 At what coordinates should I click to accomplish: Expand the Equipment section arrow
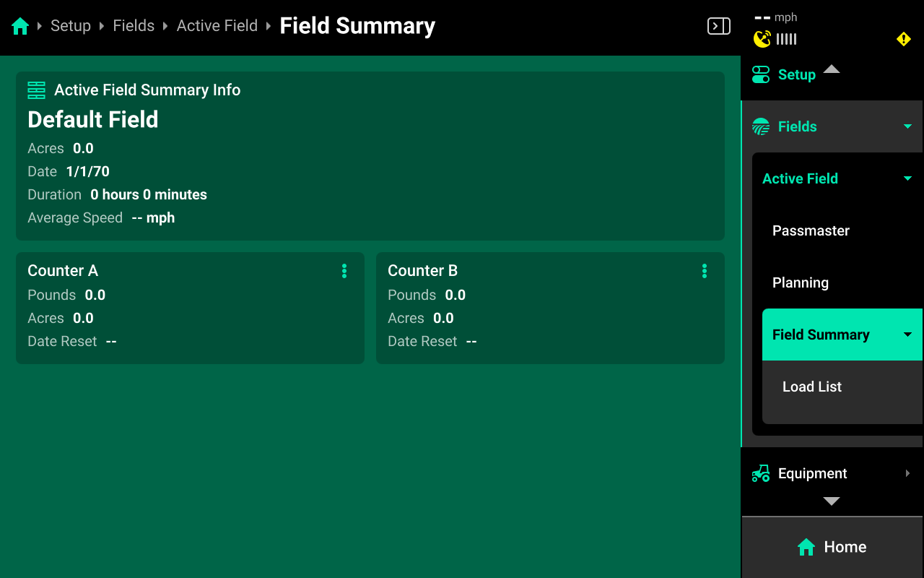click(907, 474)
